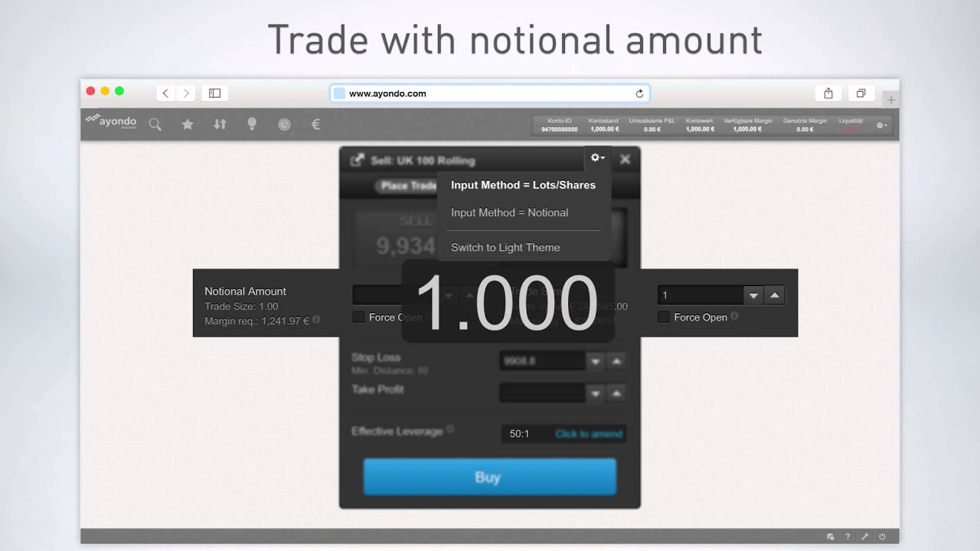Decrease Take Profit with down arrow
The width and height of the screenshot is (980, 551).
pos(595,393)
